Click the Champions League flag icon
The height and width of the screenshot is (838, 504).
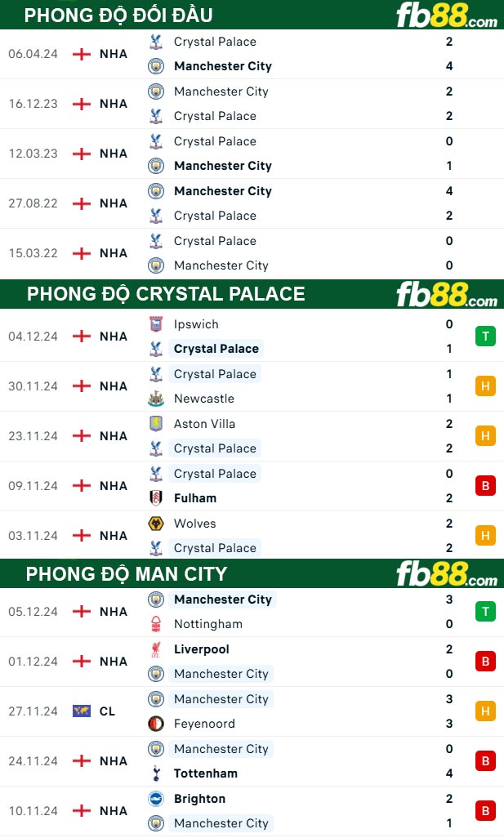click(x=81, y=711)
